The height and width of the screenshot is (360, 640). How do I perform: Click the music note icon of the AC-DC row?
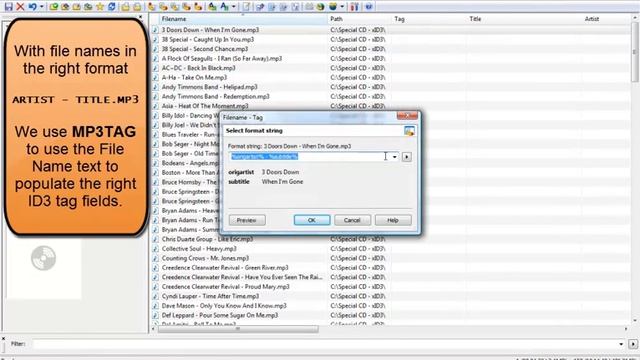(x=155, y=68)
